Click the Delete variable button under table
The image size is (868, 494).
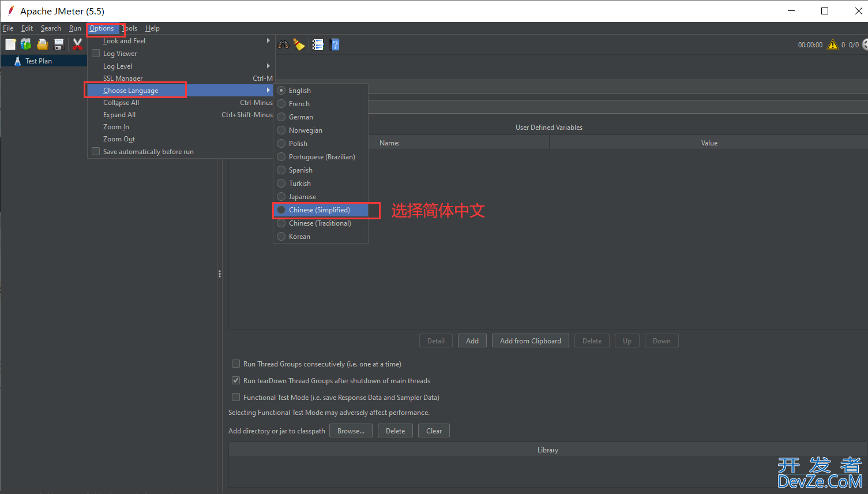(592, 340)
